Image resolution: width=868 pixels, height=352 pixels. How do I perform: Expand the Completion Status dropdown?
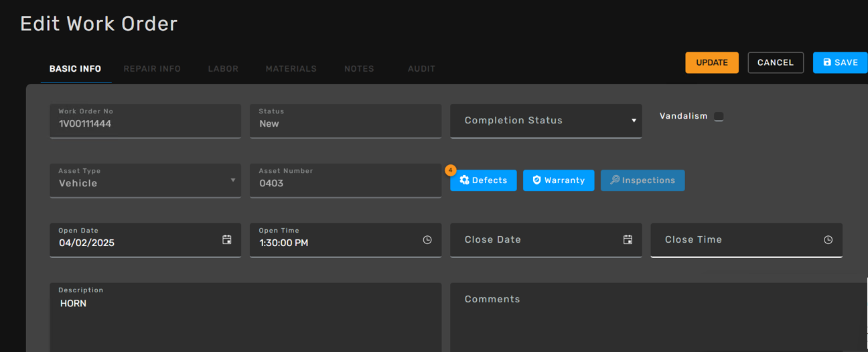546,121
